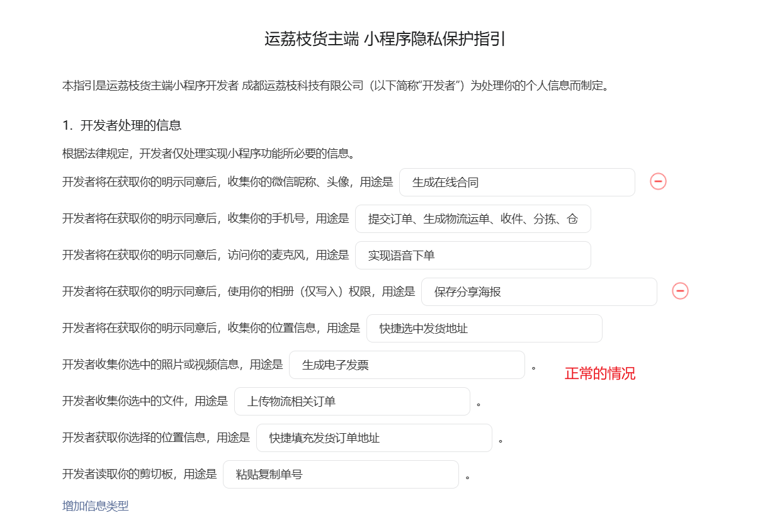This screenshot has width=765, height=532.
Task: Edit the 生成电子发票 purpose field
Action: pyautogui.click(x=407, y=365)
